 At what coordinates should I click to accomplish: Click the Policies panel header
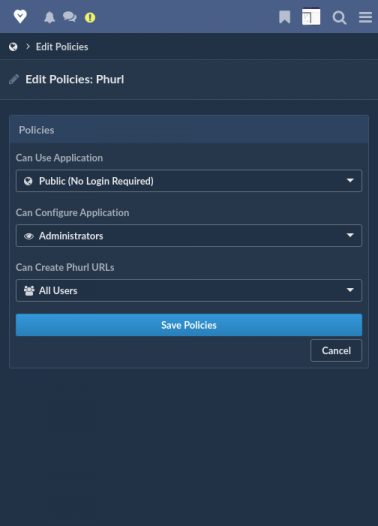(x=189, y=129)
